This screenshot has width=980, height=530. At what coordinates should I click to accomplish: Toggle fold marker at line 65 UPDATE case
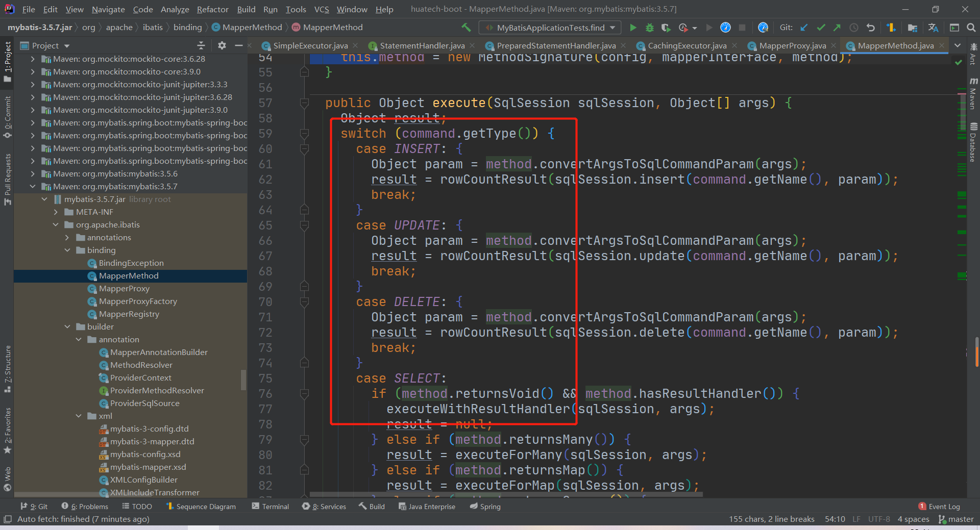305,225
